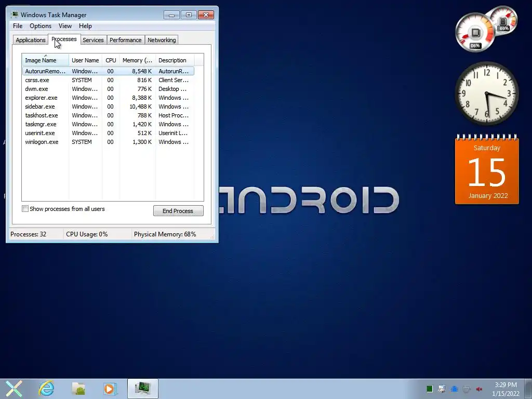The image size is (532, 399).
Task: Maximize the Task Manager window
Action: (189, 15)
